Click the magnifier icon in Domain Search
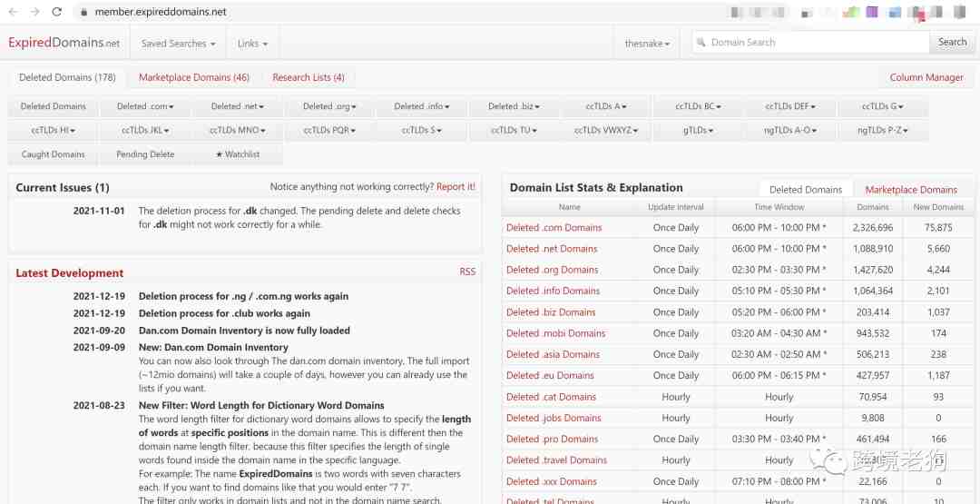Screen dimensions: 980x504 701,43
